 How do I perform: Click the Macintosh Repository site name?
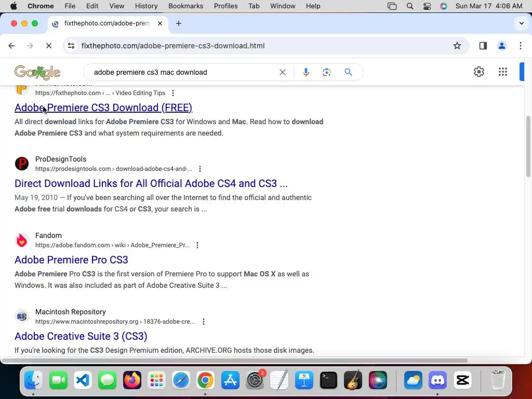pos(71,312)
